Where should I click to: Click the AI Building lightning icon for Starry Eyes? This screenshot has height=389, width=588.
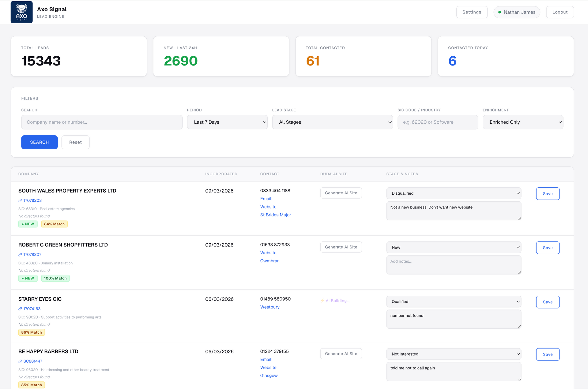tap(322, 301)
